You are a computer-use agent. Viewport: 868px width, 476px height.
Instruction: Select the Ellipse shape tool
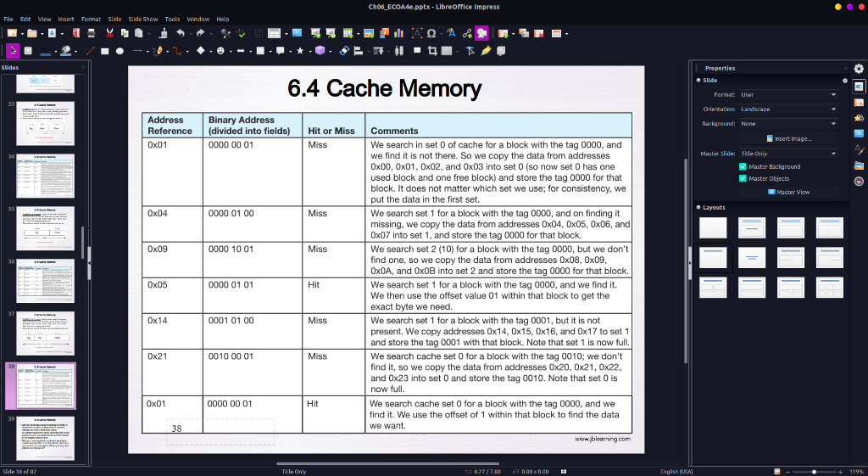click(120, 51)
